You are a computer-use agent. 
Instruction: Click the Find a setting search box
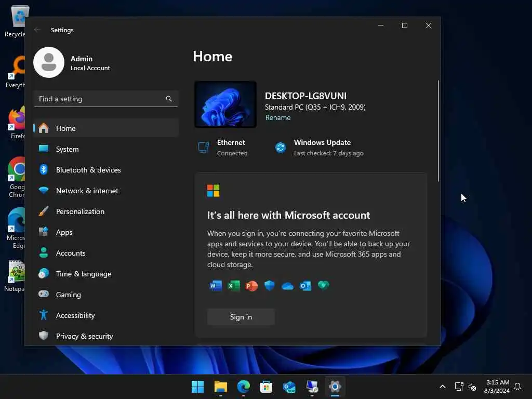point(106,99)
